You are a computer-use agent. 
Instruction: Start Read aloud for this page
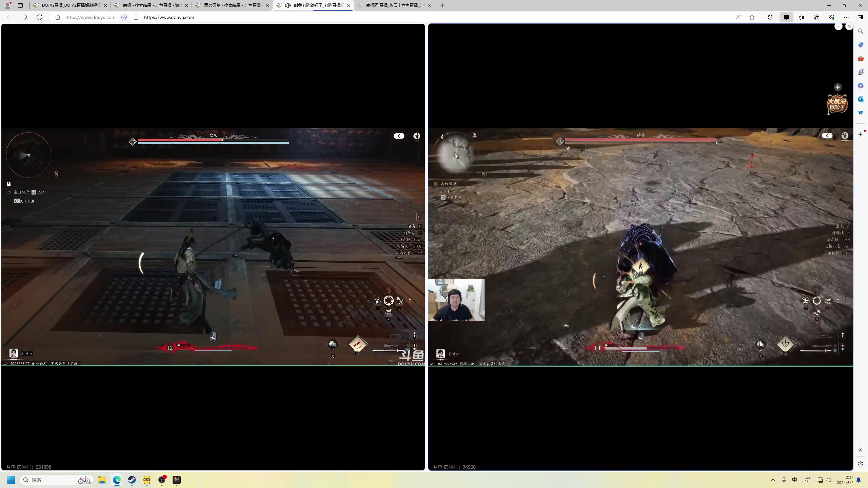[738, 17]
